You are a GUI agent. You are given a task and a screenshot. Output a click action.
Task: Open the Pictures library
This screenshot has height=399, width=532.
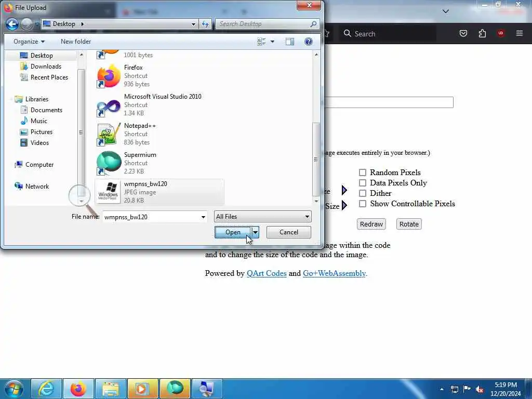(x=42, y=131)
